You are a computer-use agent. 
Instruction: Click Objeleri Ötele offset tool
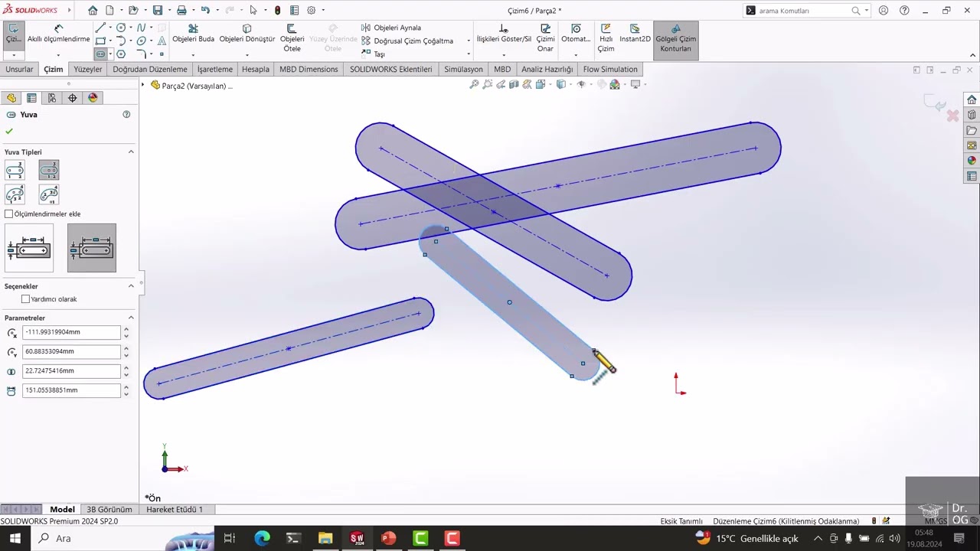pos(292,38)
